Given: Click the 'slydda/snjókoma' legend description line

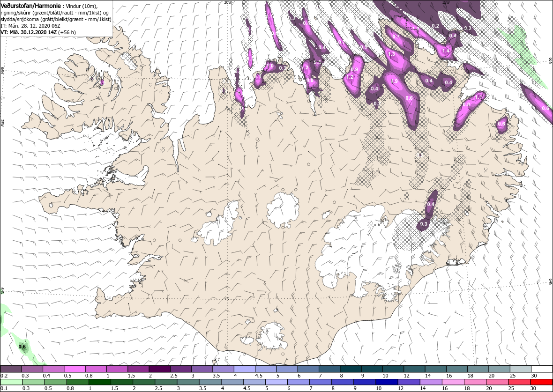Looking at the screenshot, I should click(56, 20).
